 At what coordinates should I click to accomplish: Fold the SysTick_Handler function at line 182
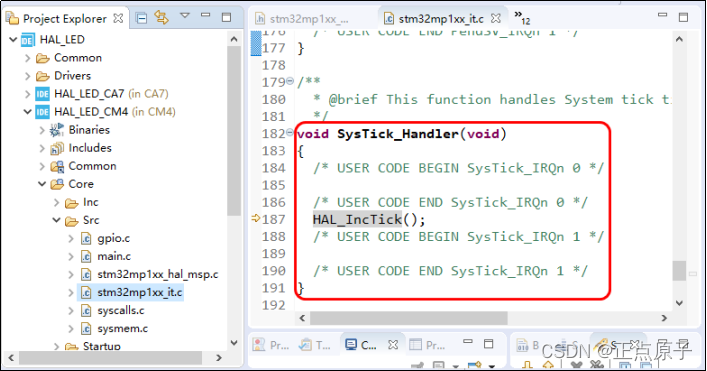pos(290,133)
